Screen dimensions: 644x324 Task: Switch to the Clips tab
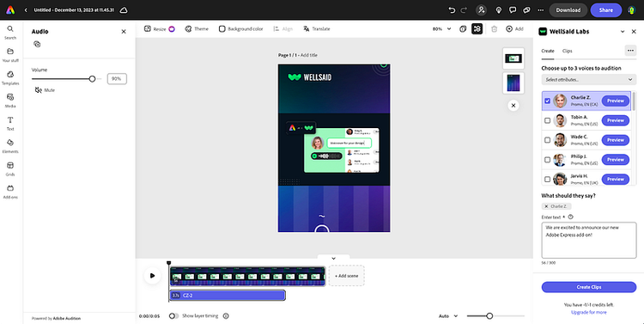568,51
